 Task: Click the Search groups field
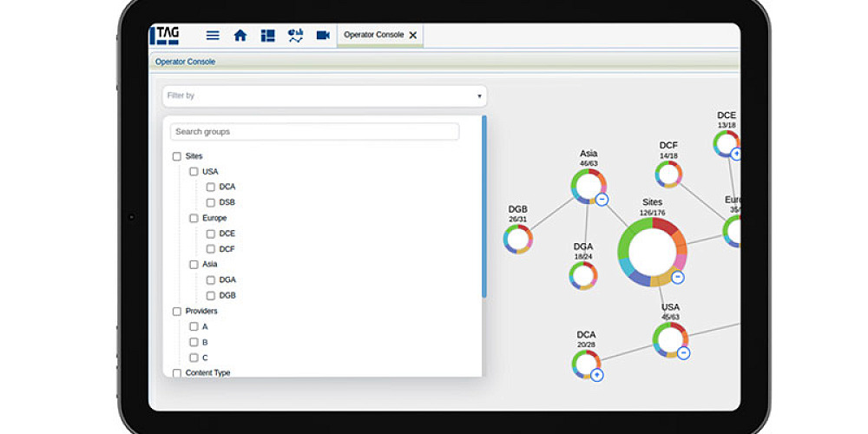(x=314, y=132)
